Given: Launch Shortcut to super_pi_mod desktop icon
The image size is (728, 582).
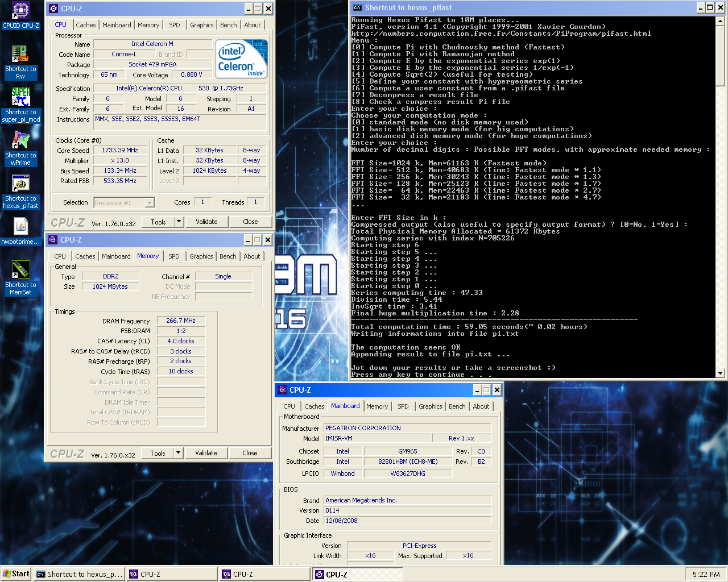Looking at the screenshot, I should (x=20, y=105).
